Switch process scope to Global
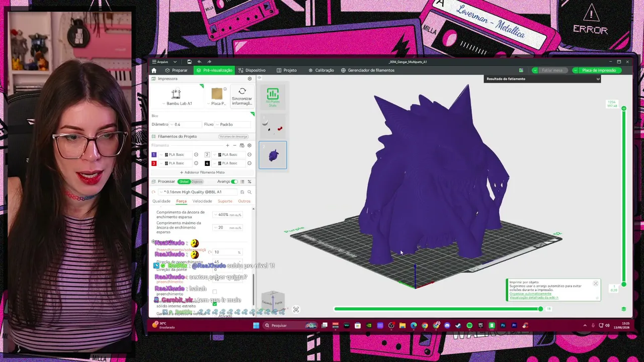The image size is (644, 362). click(184, 182)
